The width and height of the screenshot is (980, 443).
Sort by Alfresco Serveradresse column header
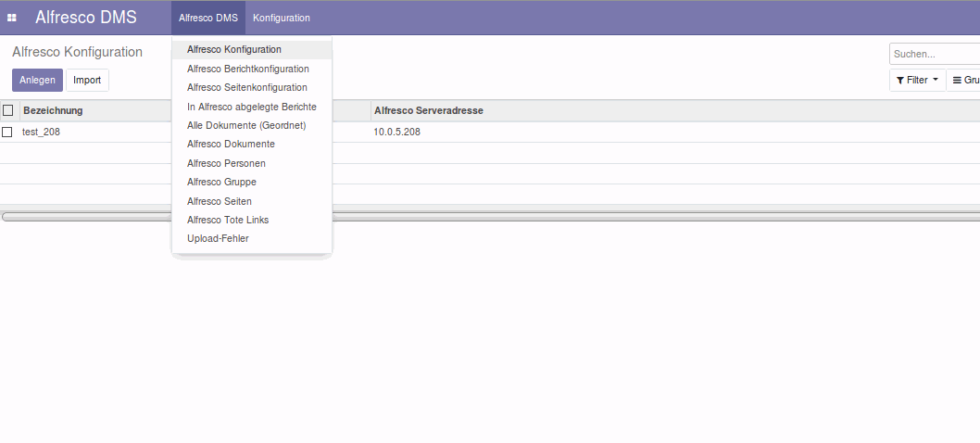(429, 111)
